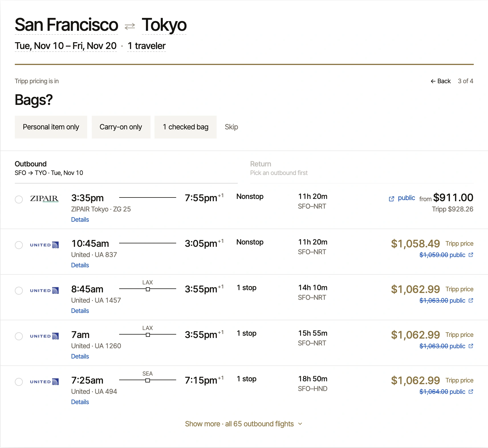Image resolution: width=488 pixels, height=448 pixels.
Task: Open the date range Nov 10 – Nov 20 picker
Action: [x=66, y=46]
